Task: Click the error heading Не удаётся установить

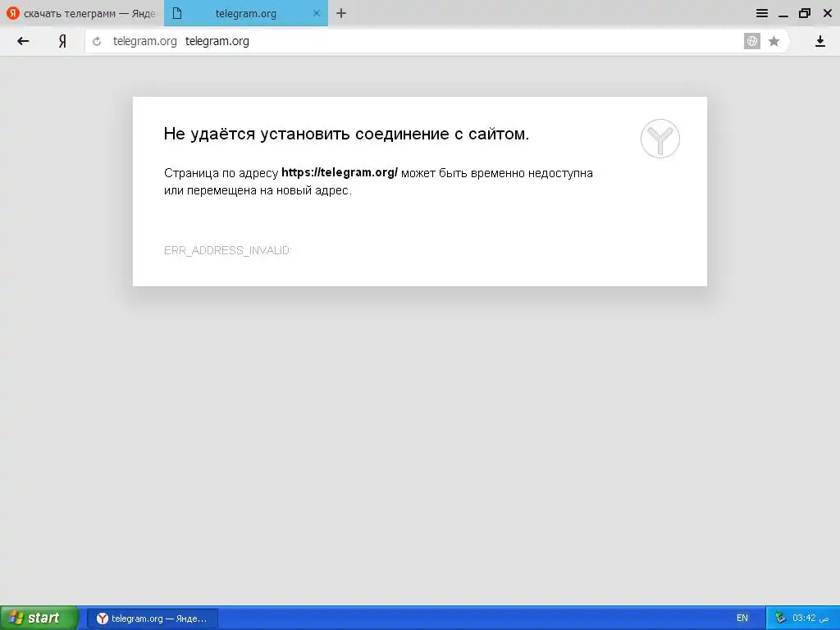Action: pos(346,134)
